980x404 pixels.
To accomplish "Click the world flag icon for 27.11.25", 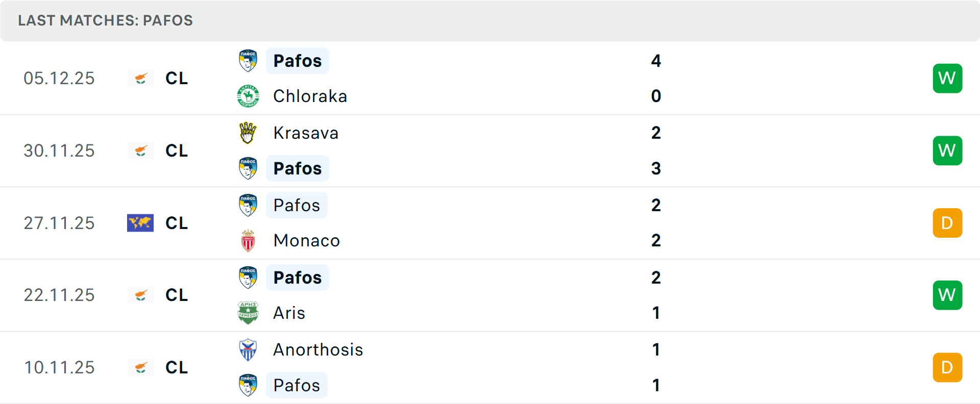I will coord(140,223).
